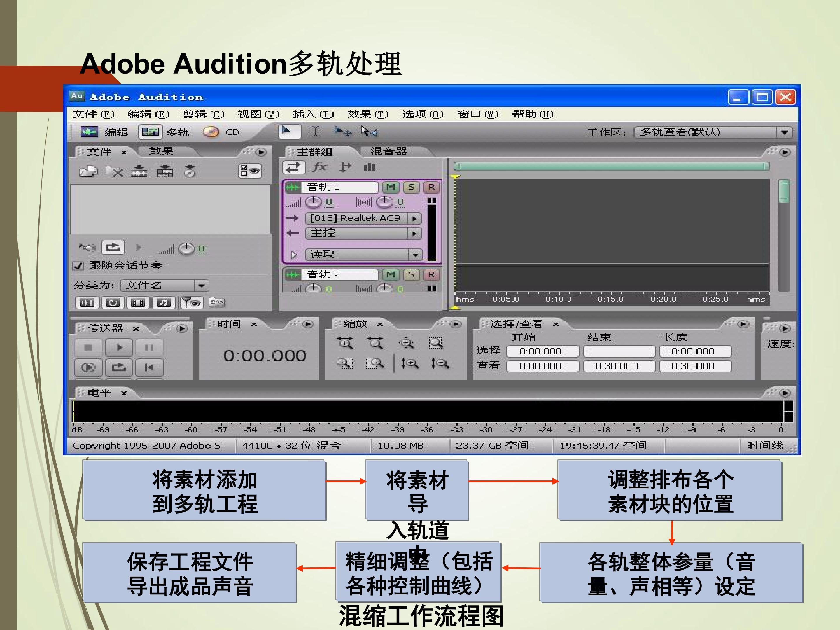Screen dimensions: 840x630
Task: Click Zoom In Horizontally icon
Action: point(345,344)
